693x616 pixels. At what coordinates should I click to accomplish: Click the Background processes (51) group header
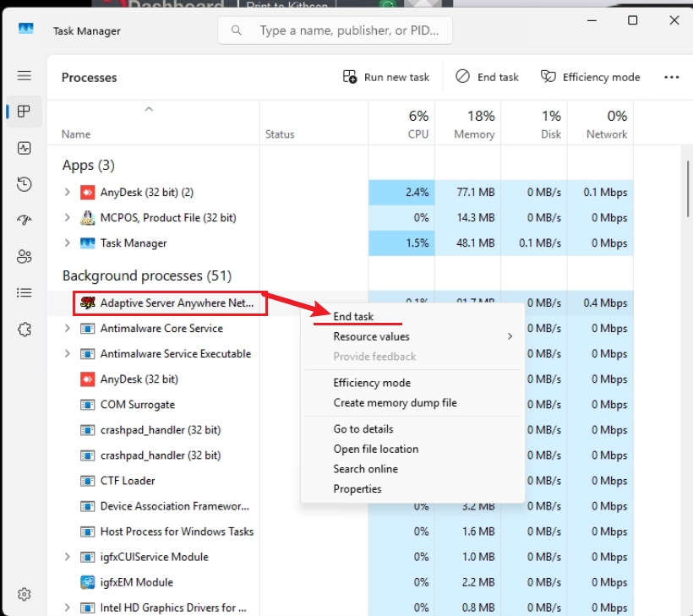147,275
